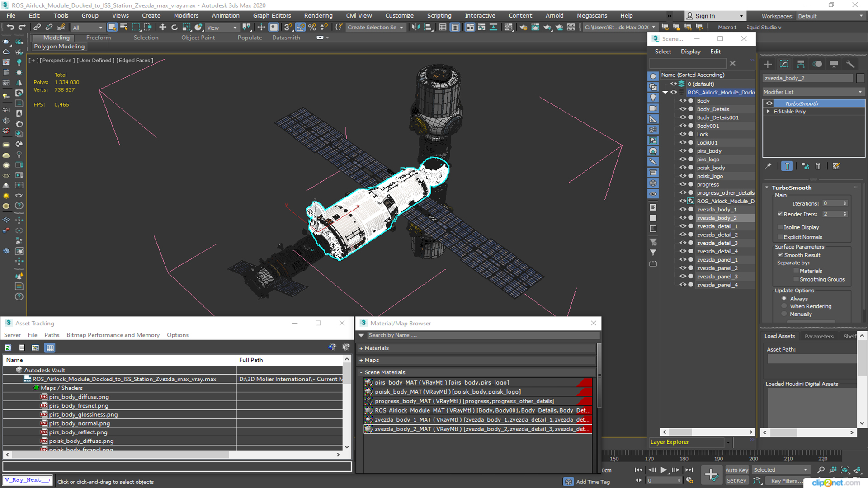The width and height of the screenshot is (868, 488).
Task: Activate the Select and Move tool
Action: tap(163, 27)
